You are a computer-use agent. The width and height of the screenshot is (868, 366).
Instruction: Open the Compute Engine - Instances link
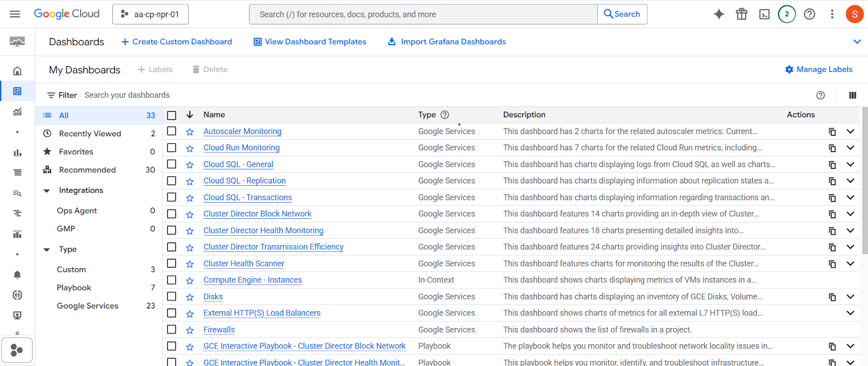point(253,280)
